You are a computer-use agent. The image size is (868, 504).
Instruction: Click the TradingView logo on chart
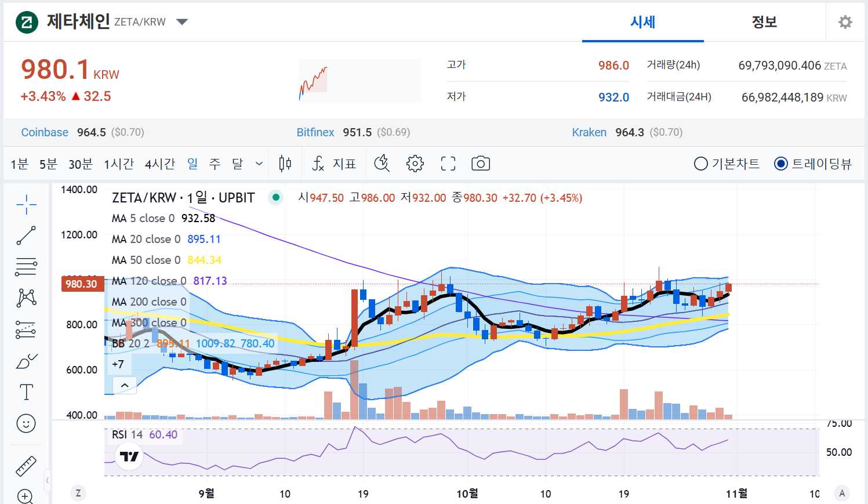129,456
